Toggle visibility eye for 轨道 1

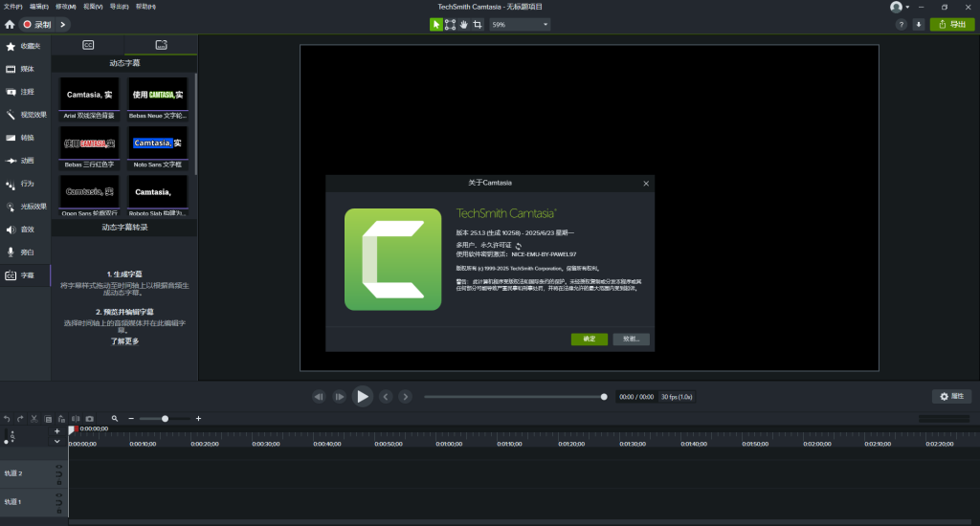[59, 496]
